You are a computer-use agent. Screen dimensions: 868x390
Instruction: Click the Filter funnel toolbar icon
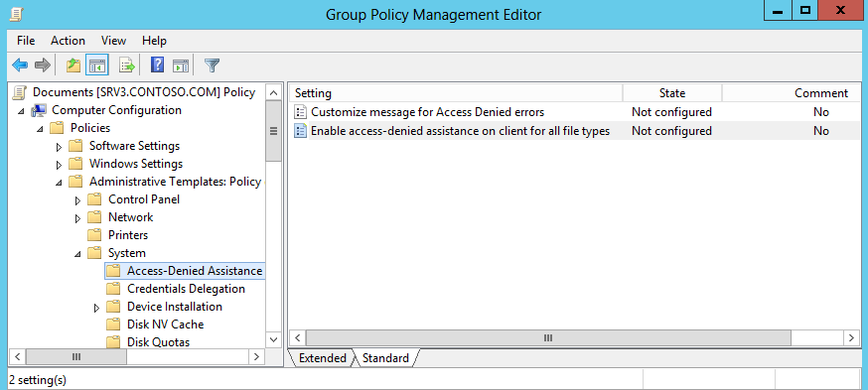click(x=212, y=65)
